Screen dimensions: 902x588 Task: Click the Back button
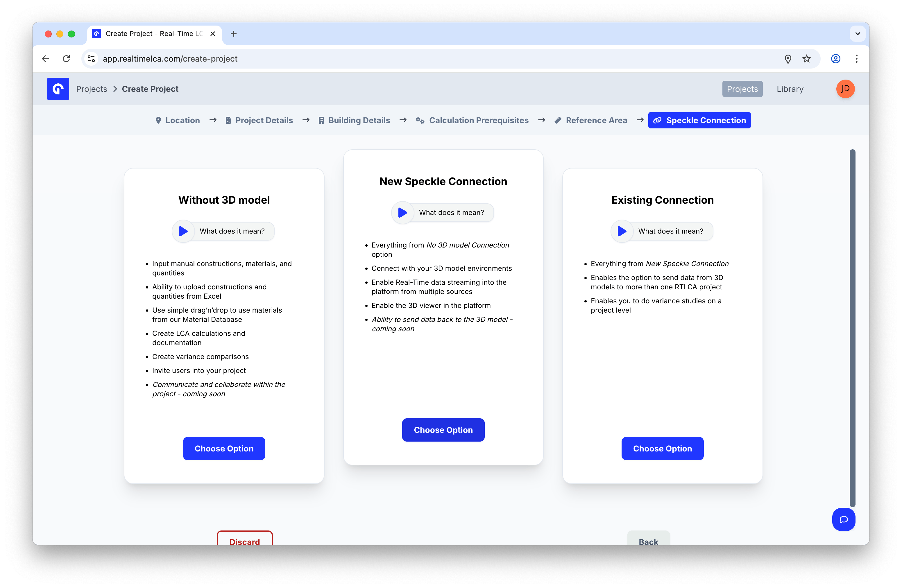(648, 538)
